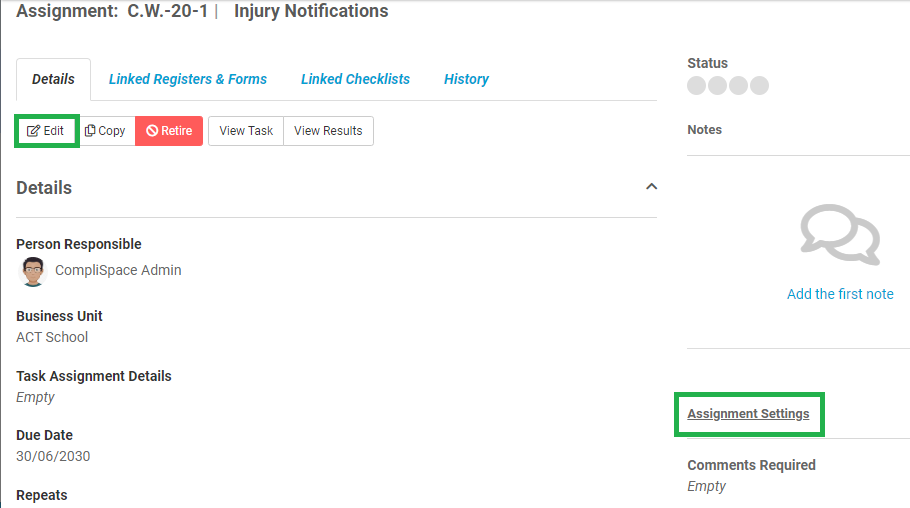
Task: Open the History tab
Action: tap(466, 79)
